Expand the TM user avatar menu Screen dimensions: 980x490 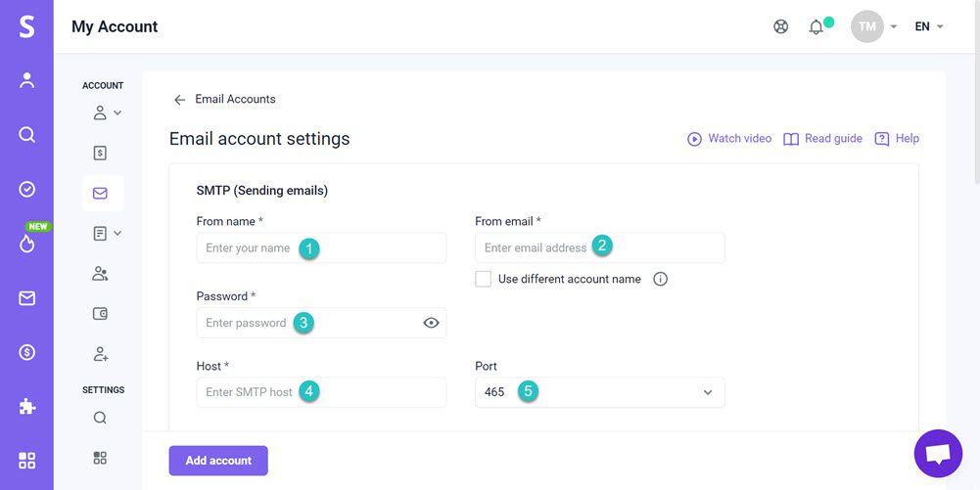pyautogui.click(x=873, y=27)
